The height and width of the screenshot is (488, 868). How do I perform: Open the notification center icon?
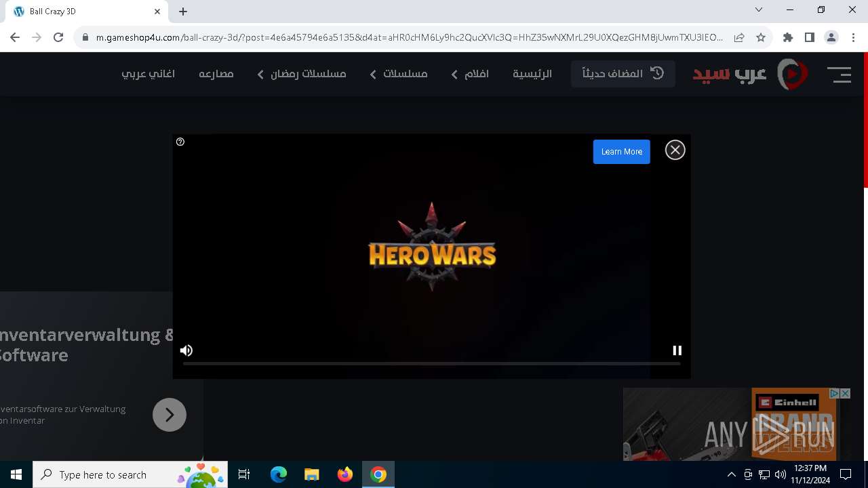(846, 474)
